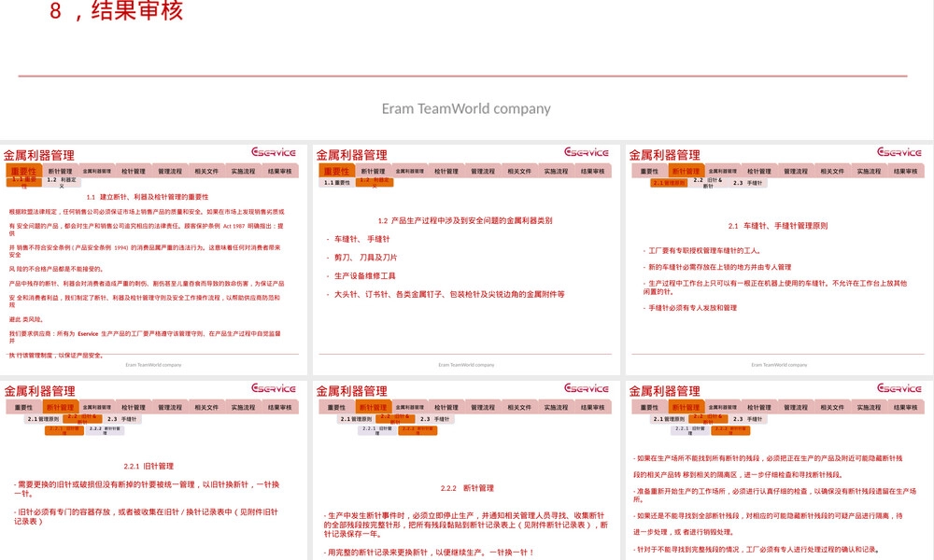
Task: Click the heading 2.2.1 旧针管理
Action: (149, 466)
